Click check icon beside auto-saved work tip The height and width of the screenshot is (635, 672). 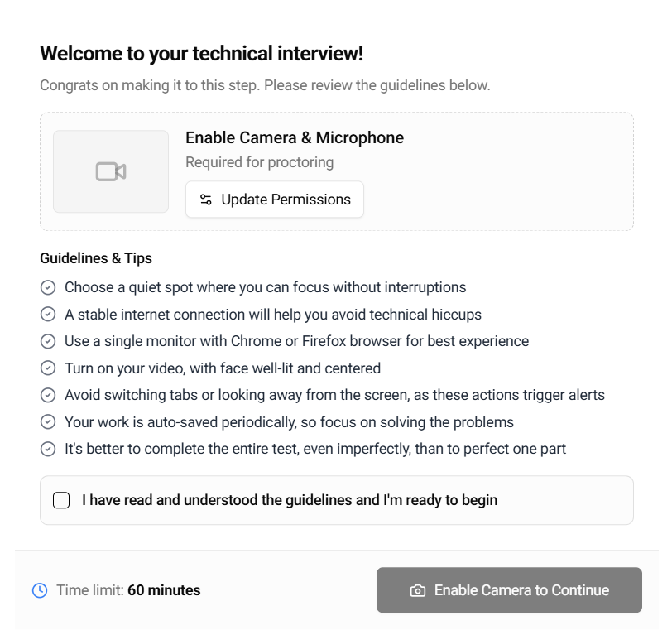coord(48,422)
